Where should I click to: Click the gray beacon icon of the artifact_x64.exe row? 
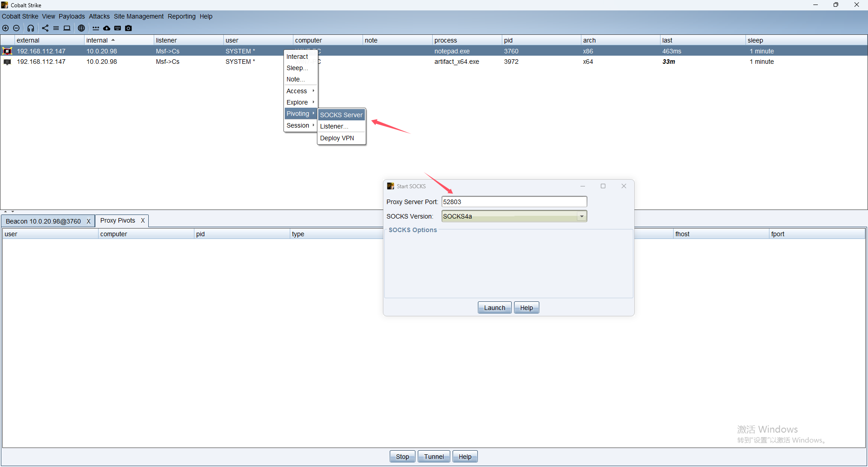pos(7,62)
